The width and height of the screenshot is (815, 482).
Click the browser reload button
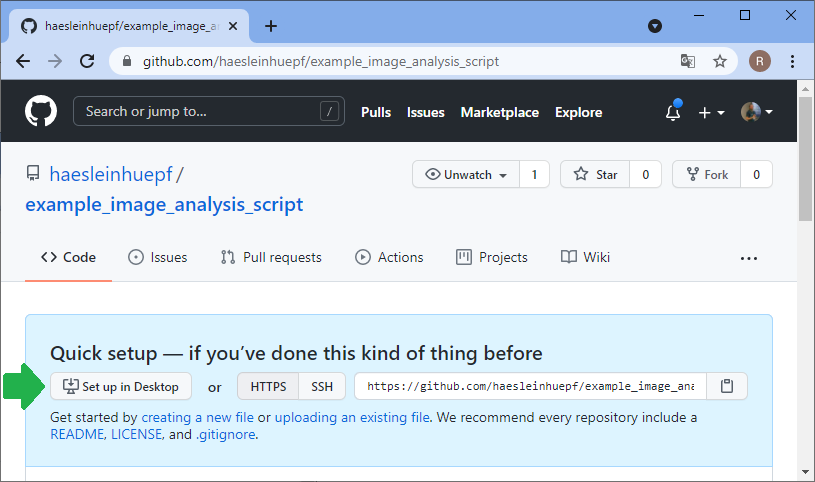(87, 61)
